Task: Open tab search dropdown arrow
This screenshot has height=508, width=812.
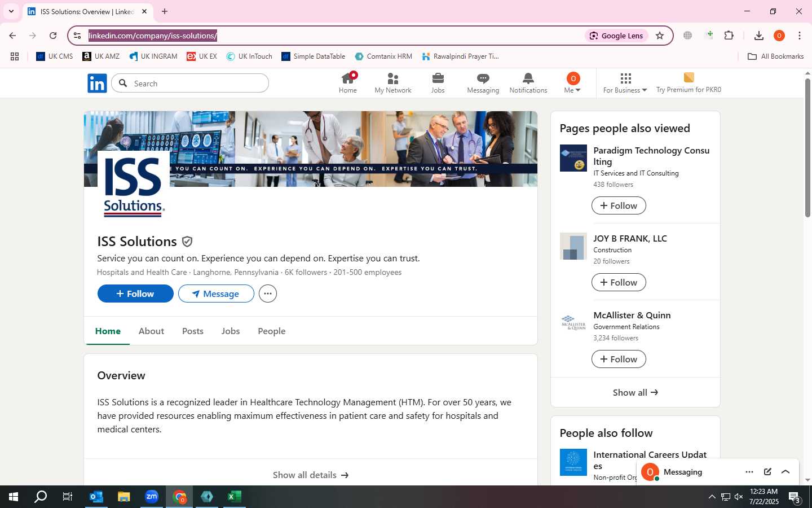Action: click(x=11, y=11)
